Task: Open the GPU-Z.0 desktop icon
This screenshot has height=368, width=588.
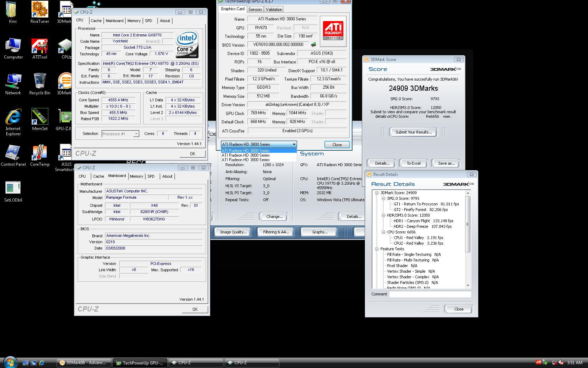Action: pos(64,120)
